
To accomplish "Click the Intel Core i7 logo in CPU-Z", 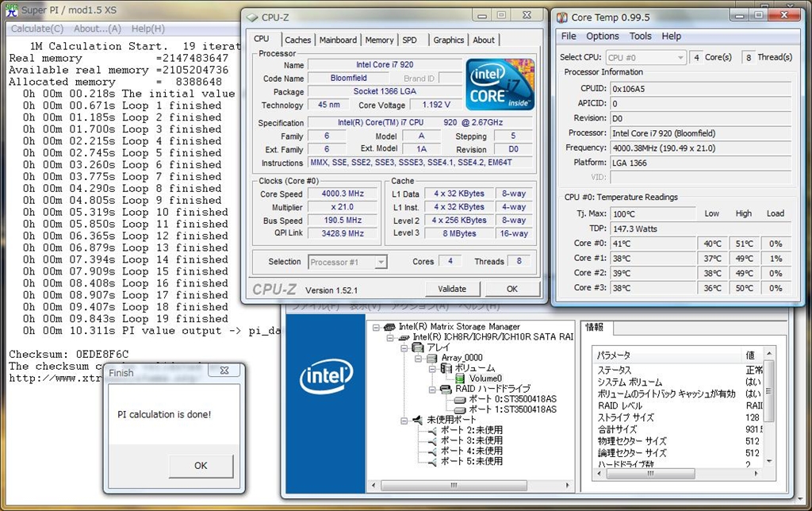I will point(500,84).
